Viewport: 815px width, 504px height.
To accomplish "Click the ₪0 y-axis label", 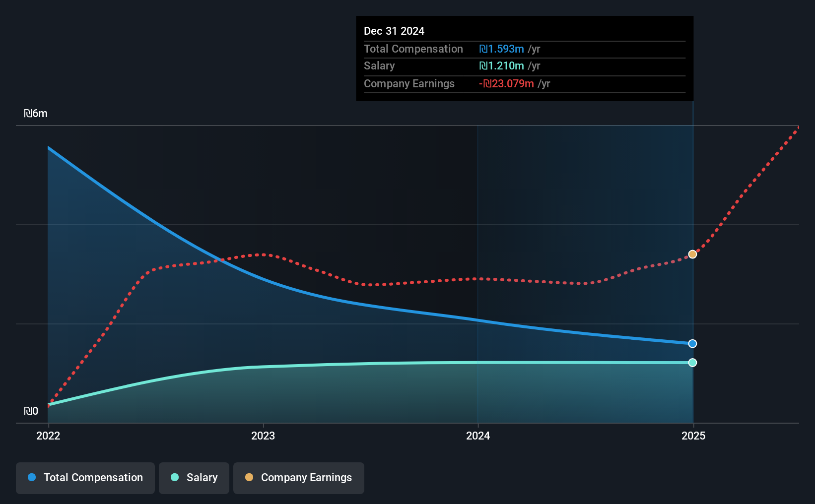I will [31, 411].
